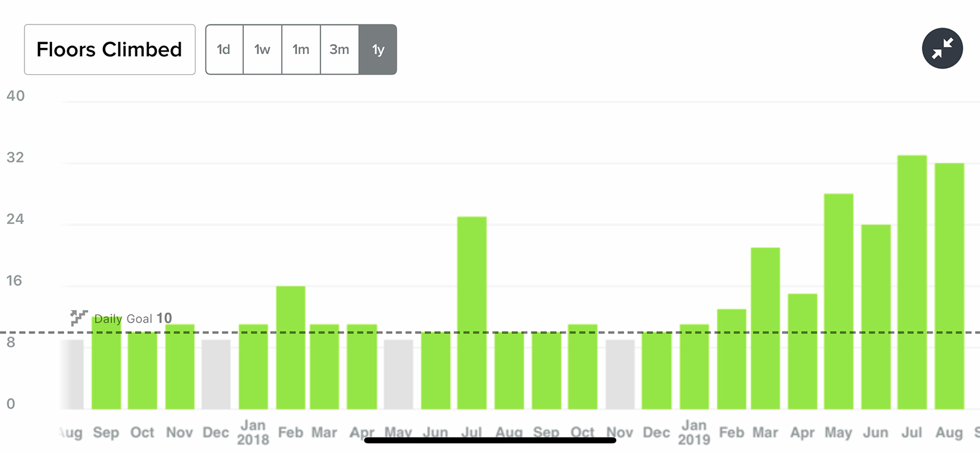Select the 1m time range

tap(301, 50)
